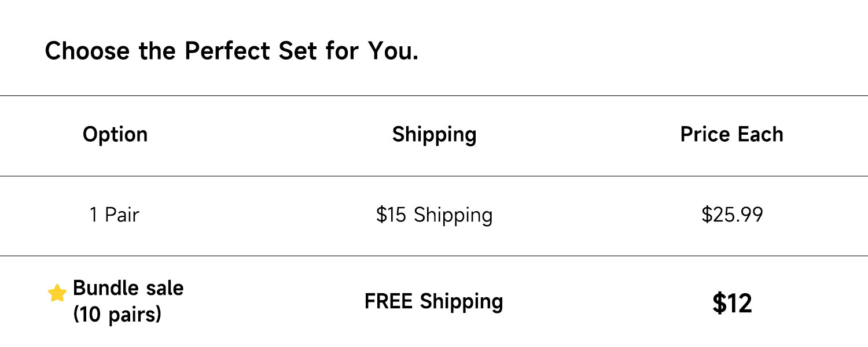Click the "Shipping" column header

click(x=434, y=134)
